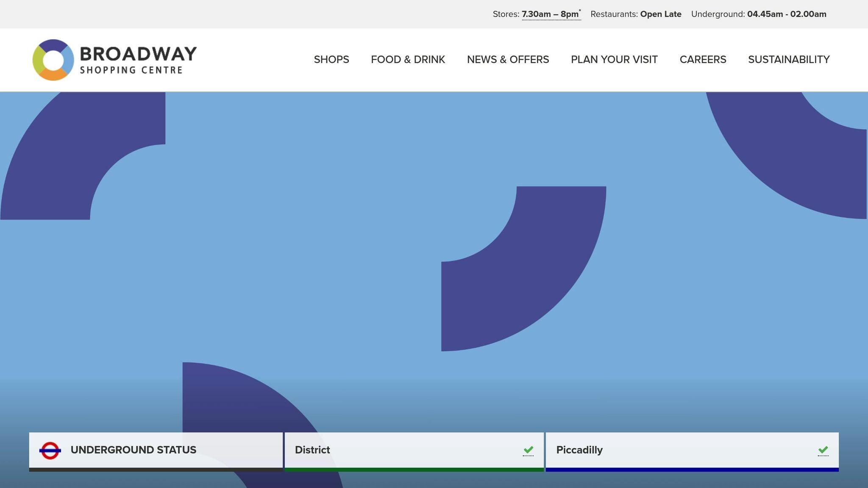Open the Sustainability page
This screenshot has width=868, height=488.
[788, 60]
